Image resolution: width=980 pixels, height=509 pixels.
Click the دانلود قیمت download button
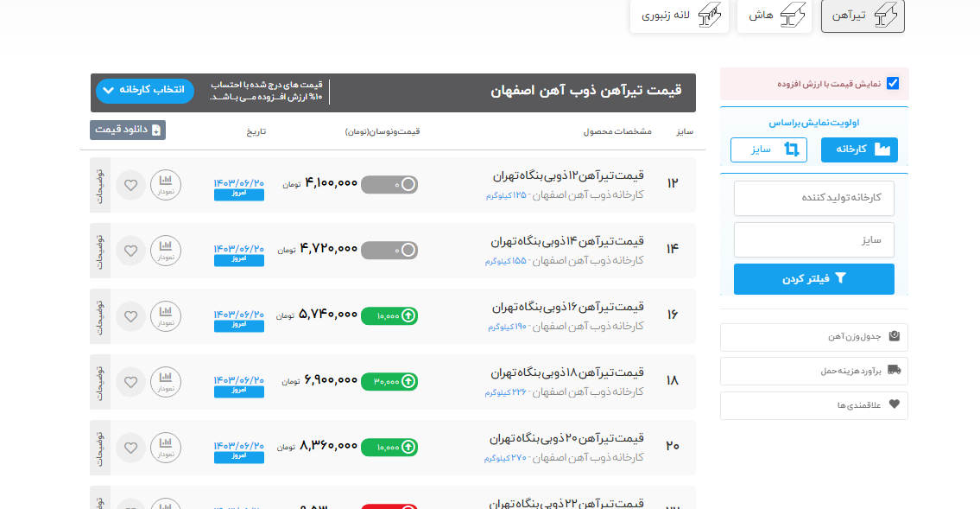click(x=128, y=130)
